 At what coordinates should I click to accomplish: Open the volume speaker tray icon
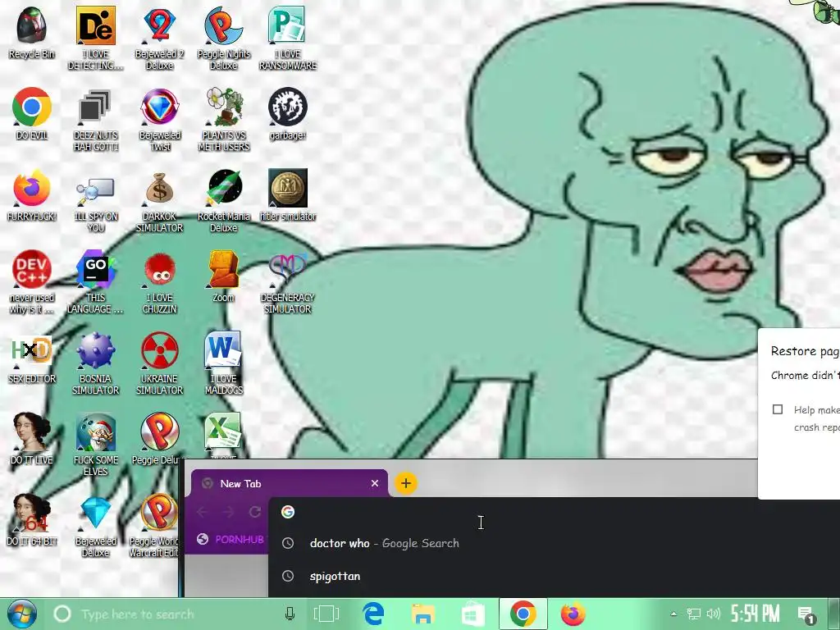click(714, 614)
